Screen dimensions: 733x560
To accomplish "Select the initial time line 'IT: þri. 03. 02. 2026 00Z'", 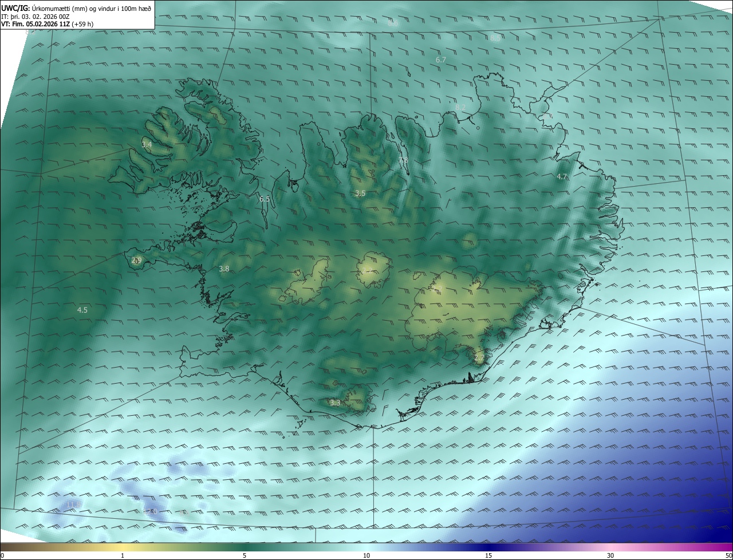I will click(x=36, y=16).
